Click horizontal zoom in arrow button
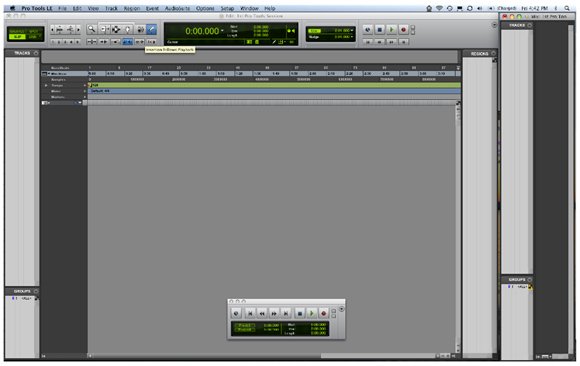580x366 pixels. point(78,29)
